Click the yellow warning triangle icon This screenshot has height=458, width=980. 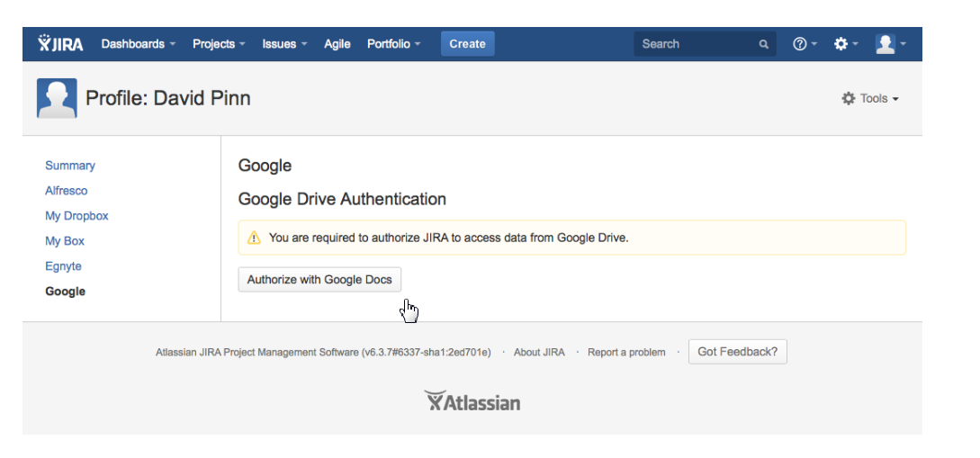[254, 238]
